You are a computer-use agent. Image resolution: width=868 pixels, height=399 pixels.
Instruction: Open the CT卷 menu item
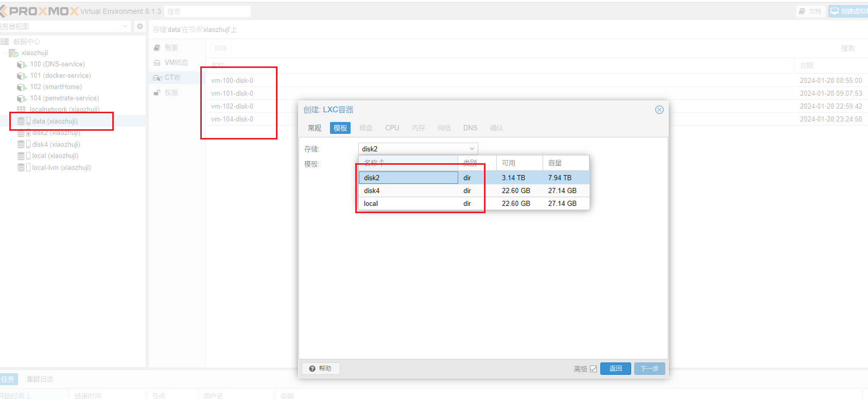[172, 78]
